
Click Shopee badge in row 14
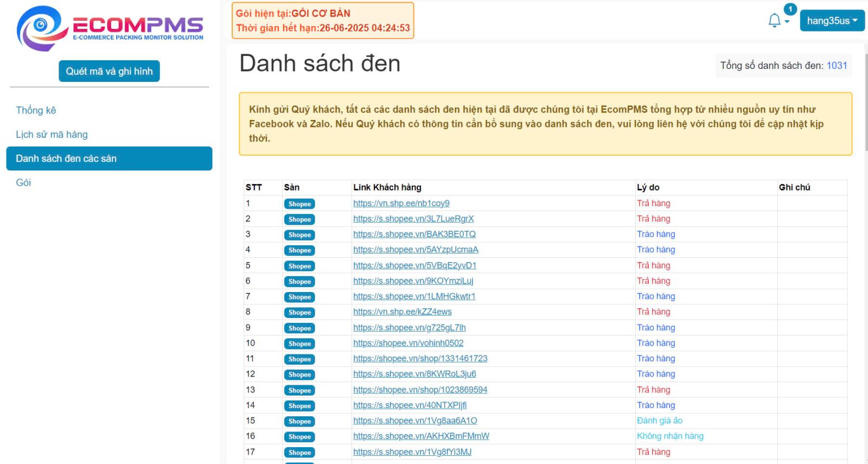coord(299,406)
